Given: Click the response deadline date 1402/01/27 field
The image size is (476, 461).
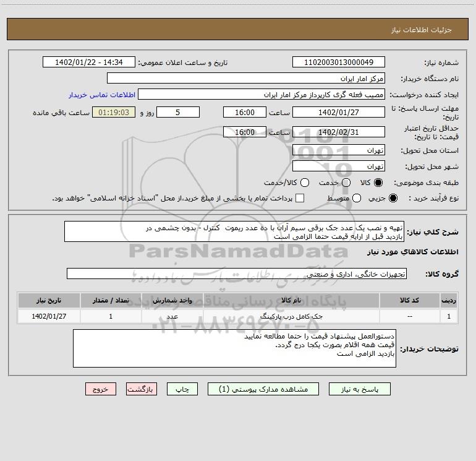Looking at the screenshot, I should pos(339,112).
